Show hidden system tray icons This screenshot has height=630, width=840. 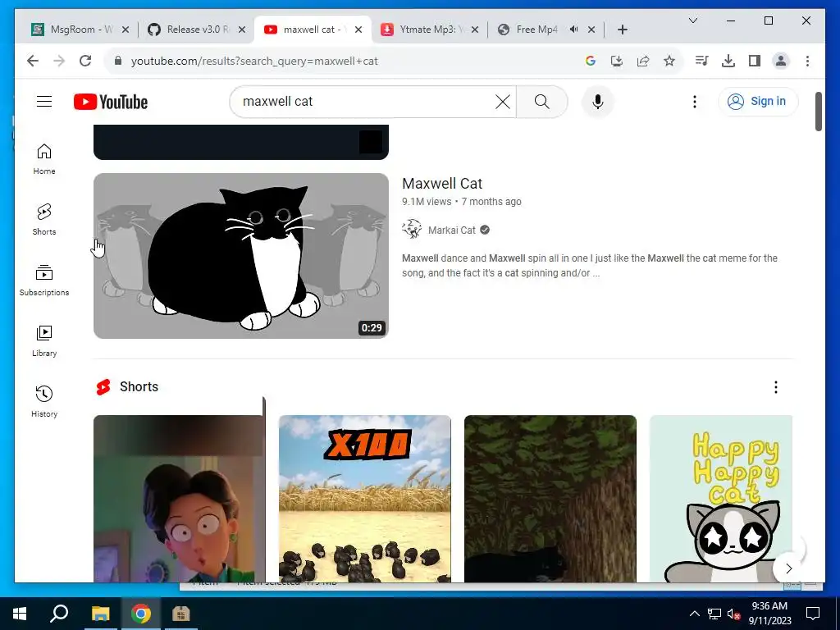coord(694,614)
